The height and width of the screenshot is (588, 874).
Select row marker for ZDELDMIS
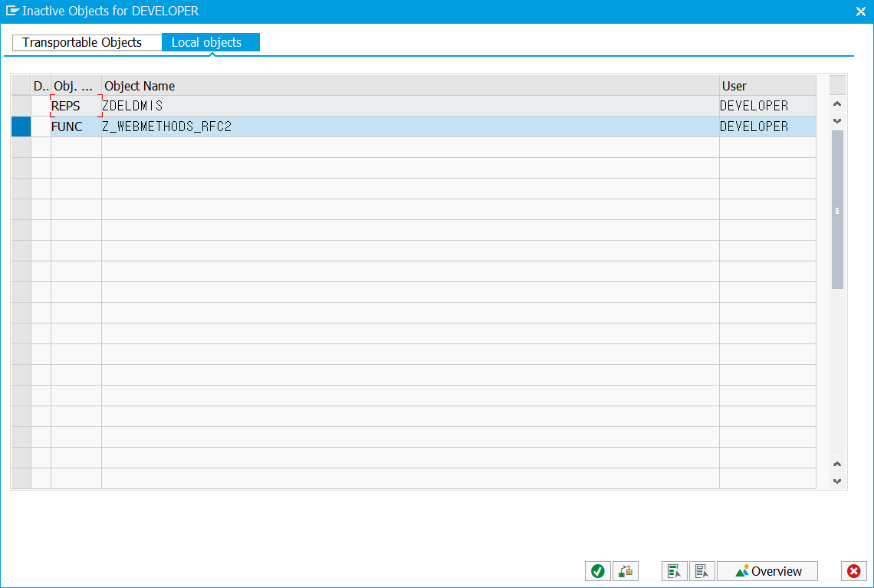point(21,106)
